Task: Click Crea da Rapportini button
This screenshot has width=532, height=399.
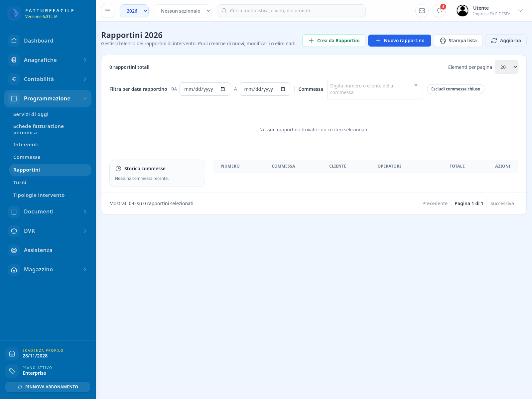Action: pos(334,41)
